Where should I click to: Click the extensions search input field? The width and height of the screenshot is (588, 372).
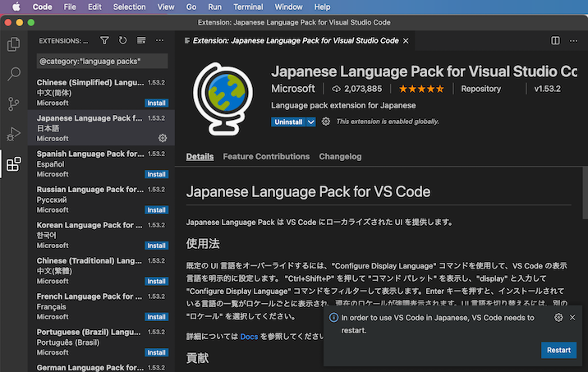tap(102, 61)
